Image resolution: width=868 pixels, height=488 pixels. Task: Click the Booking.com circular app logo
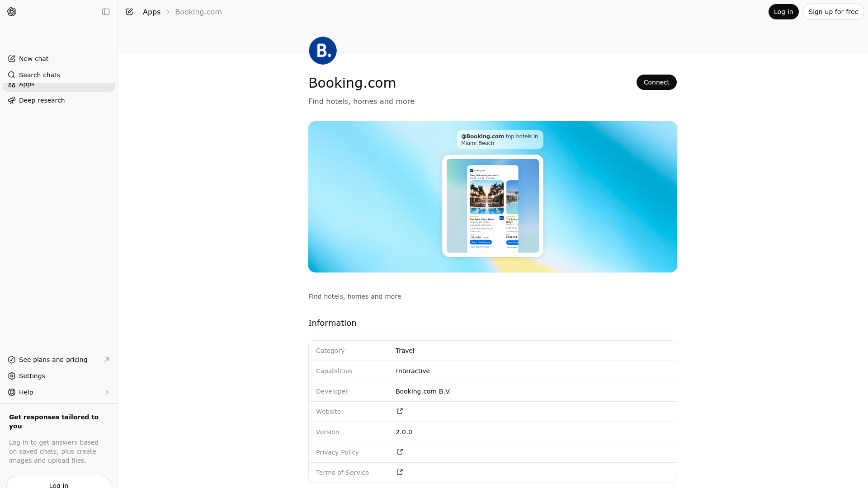click(x=323, y=51)
